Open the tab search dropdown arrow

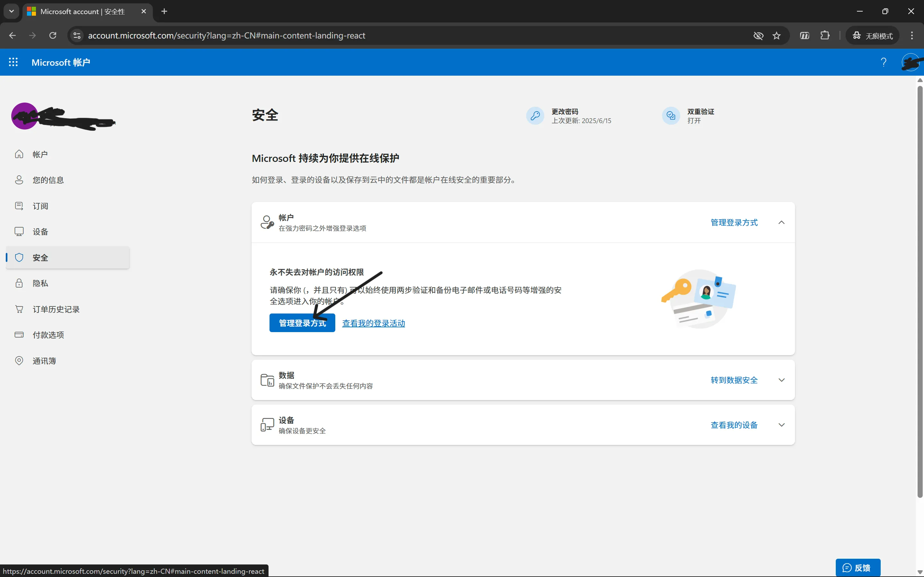click(12, 12)
